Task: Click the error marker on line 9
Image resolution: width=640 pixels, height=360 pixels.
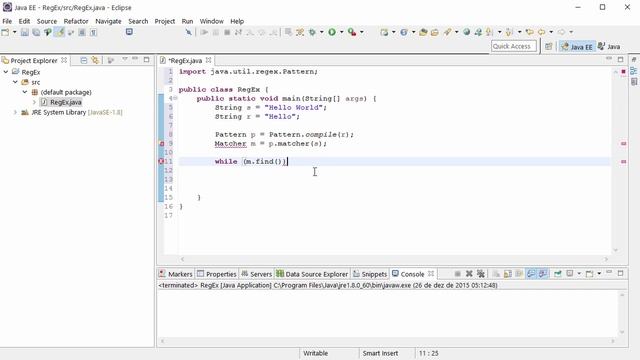Action: [161, 144]
